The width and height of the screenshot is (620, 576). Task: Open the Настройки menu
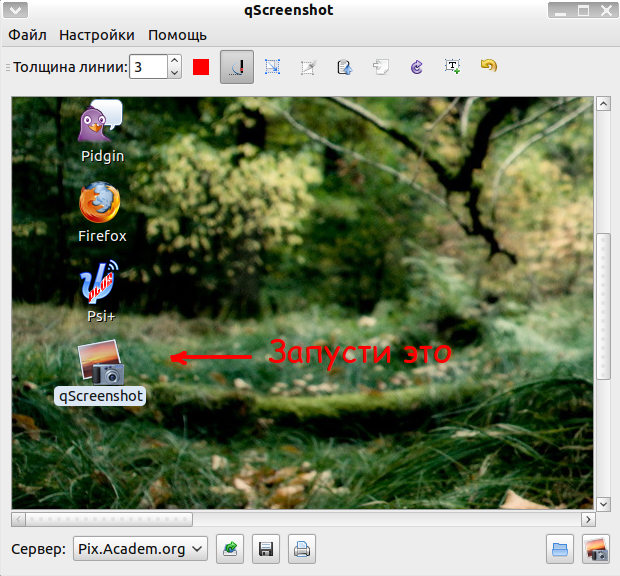(x=97, y=35)
